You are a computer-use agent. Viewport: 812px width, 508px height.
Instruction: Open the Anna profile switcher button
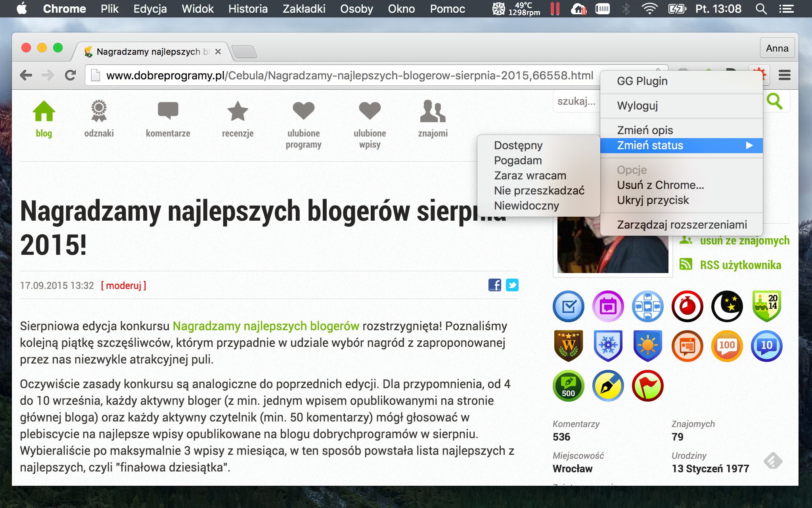777,48
